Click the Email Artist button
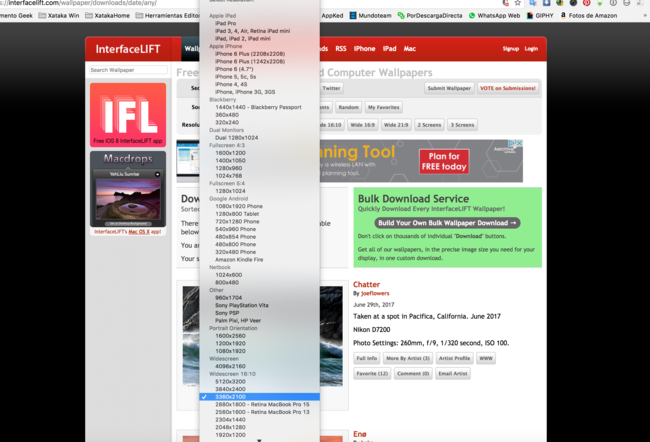Viewport: 650px width, 442px height. click(x=453, y=373)
